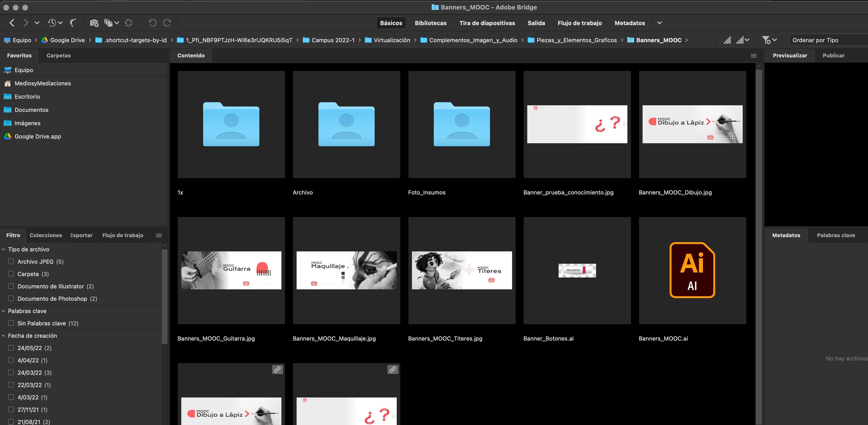Collapse the Tipo de archivo section
The height and width of the screenshot is (425, 868).
click(4, 249)
